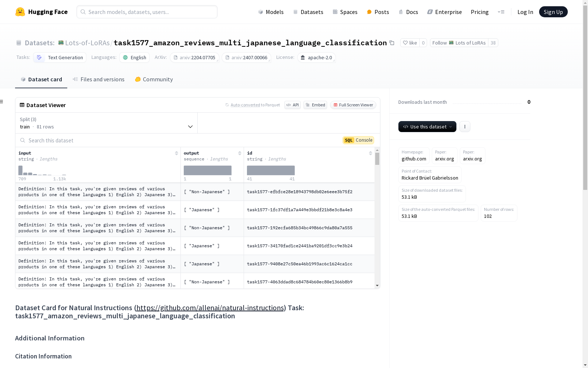
Task: Open Enterprise page
Action: (x=444, y=12)
